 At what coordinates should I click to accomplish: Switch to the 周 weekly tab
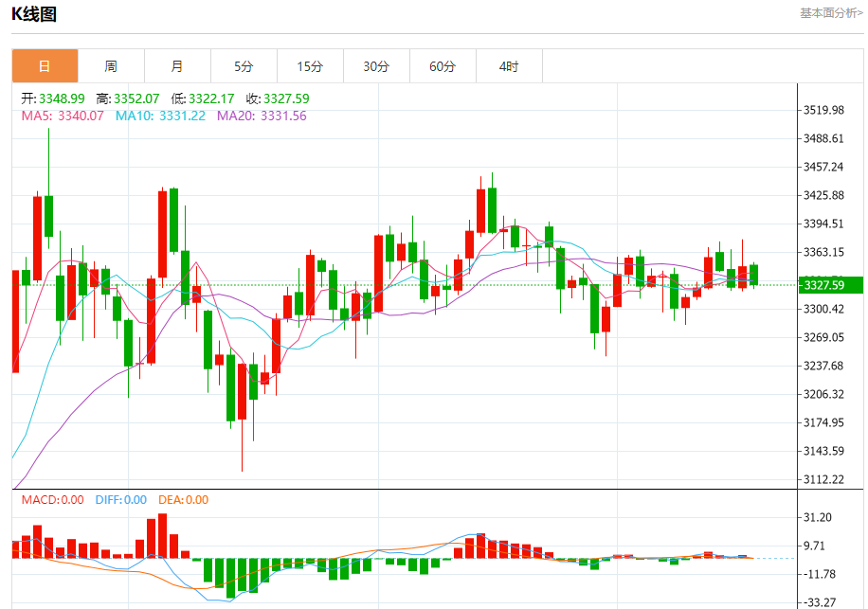111,66
